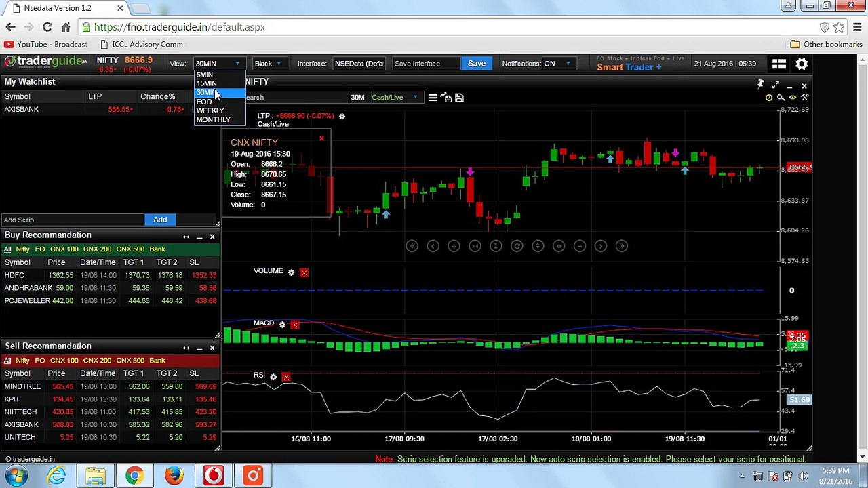Click the chart save template icon

pos(446,98)
